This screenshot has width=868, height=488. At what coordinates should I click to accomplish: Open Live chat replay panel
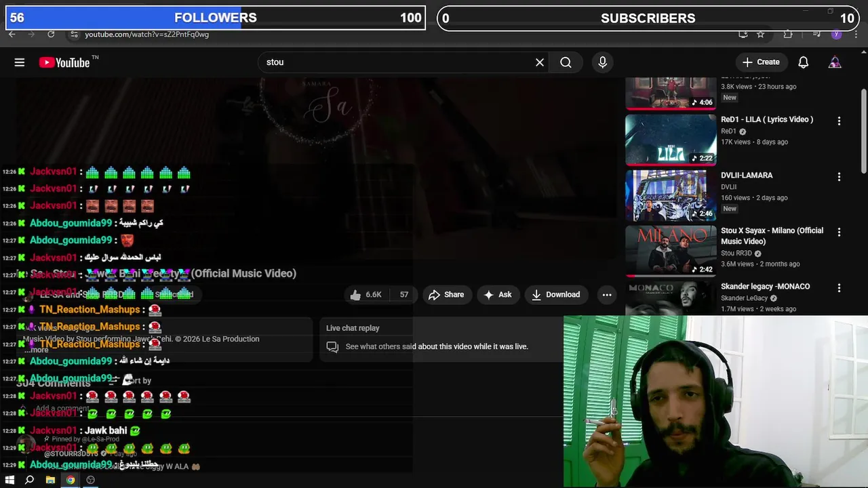[441, 339]
